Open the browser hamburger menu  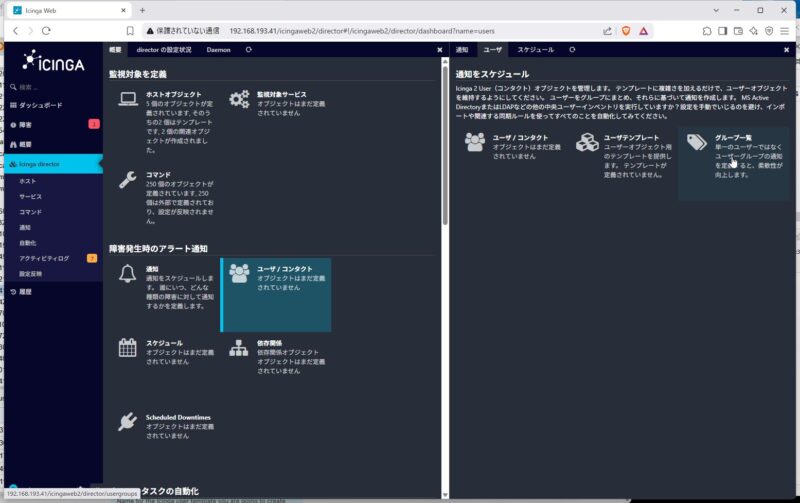pos(785,31)
